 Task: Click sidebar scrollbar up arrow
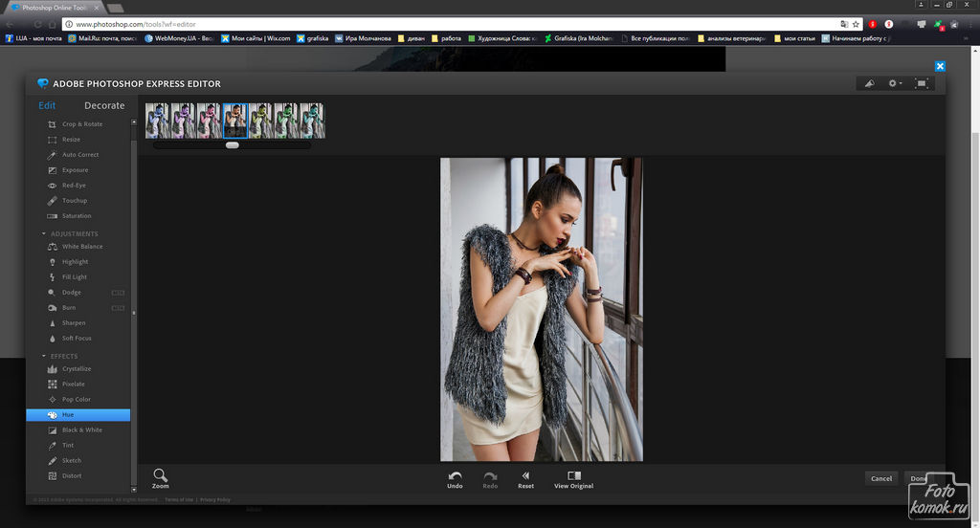[134, 121]
